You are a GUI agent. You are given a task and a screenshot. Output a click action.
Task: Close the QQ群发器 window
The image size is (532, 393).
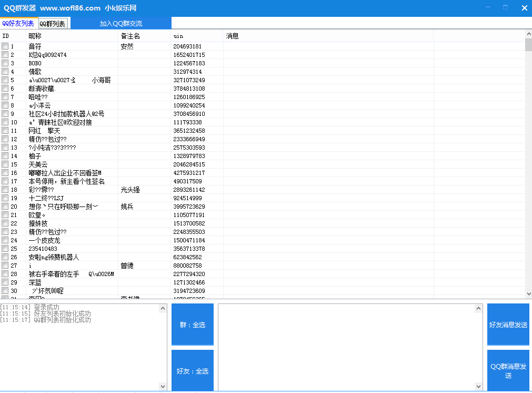coord(524,8)
